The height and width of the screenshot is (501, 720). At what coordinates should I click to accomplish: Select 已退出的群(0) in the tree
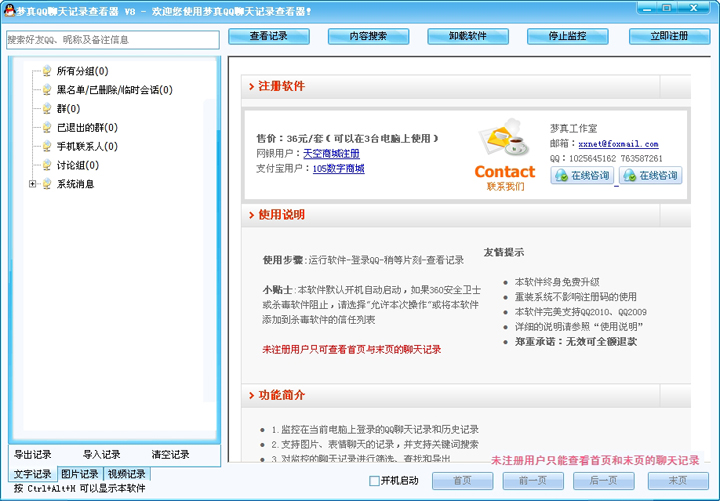(87, 128)
